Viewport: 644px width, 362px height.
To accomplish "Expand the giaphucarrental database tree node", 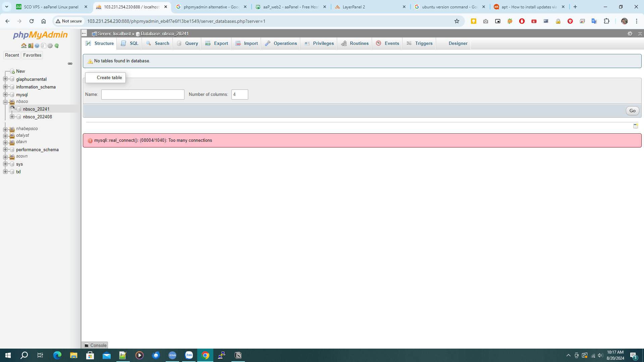I will (x=5, y=79).
